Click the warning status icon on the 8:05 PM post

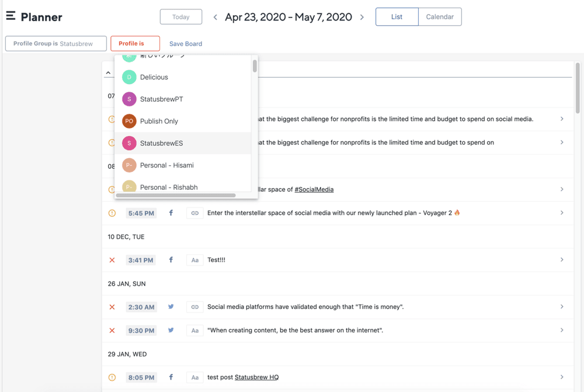click(112, 377)
